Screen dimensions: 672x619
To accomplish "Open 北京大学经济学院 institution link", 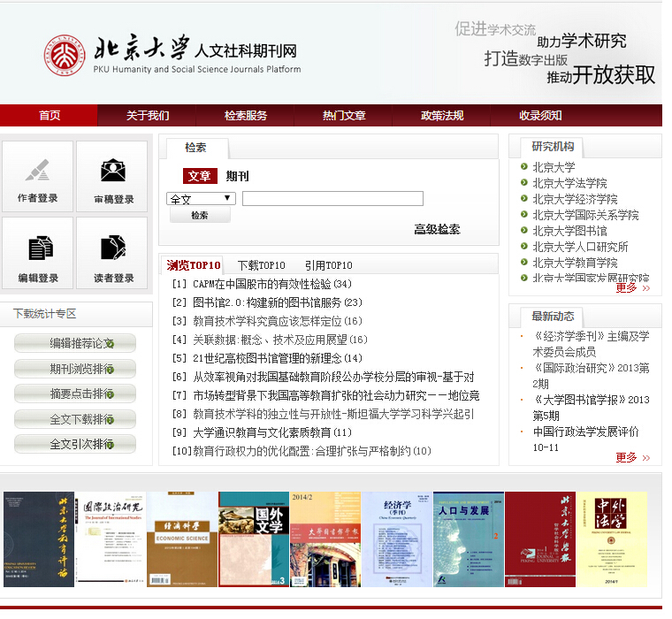I will (575, 199).
